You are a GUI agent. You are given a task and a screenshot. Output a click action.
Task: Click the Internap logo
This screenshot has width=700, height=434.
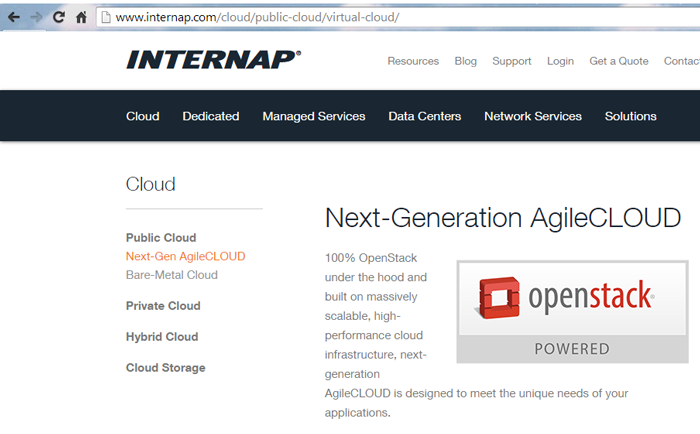click(x=214, y=60)
